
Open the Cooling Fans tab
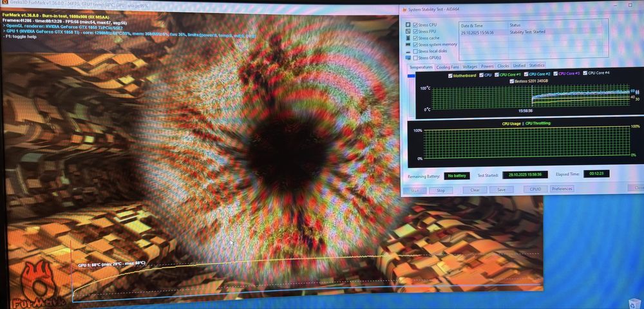click(448, 67)
